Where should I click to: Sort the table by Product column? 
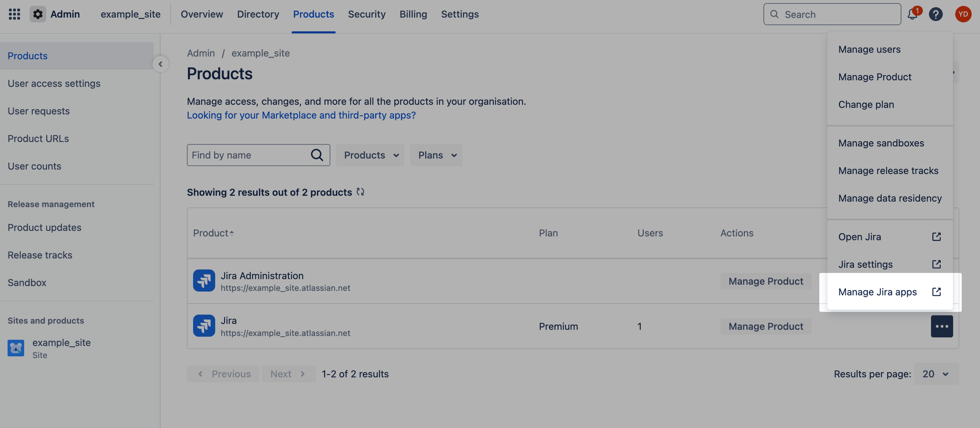click(213, 233)
